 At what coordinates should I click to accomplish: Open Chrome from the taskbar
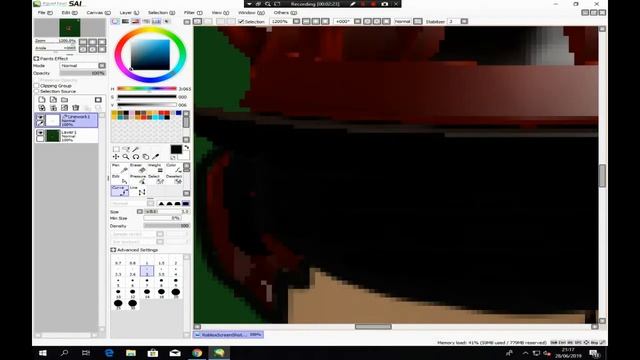197,353
